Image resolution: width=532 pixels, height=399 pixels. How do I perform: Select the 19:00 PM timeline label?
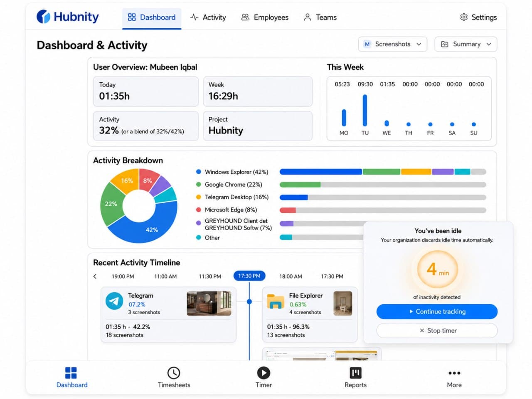[x=123, y=276]
